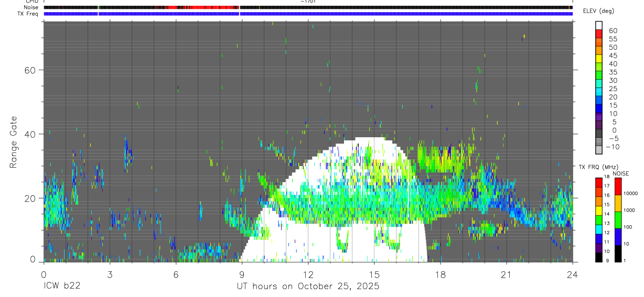This screenshot has height=297, width=644.
Task: Select the white top segment of ELEV colorbar
Action: click(599, 25)
